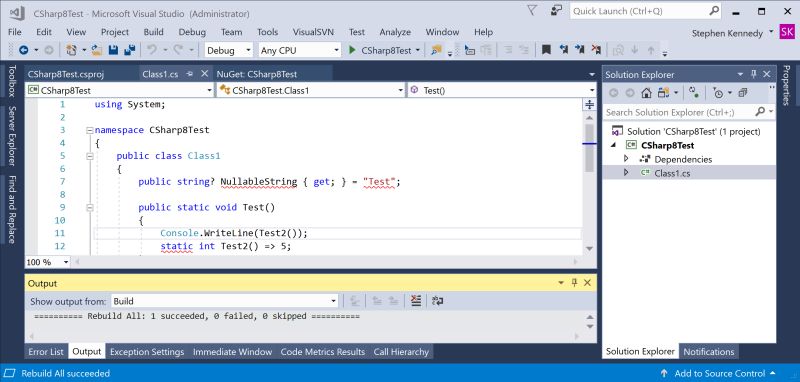Open the Toolbox side panel
The width and height of the screenshot is (800, 382).
pos(12,81)
